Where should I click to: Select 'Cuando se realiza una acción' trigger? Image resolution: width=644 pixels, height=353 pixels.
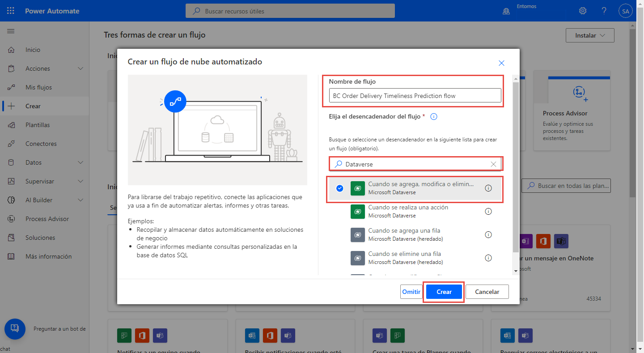pyautogui.click(x=415, y=211)
